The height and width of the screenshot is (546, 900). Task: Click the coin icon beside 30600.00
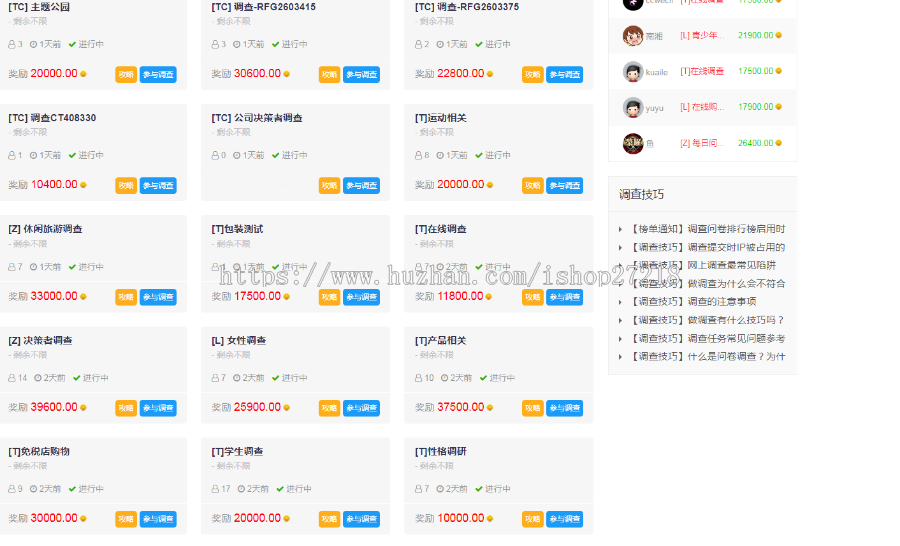click(x=286, y=74)
